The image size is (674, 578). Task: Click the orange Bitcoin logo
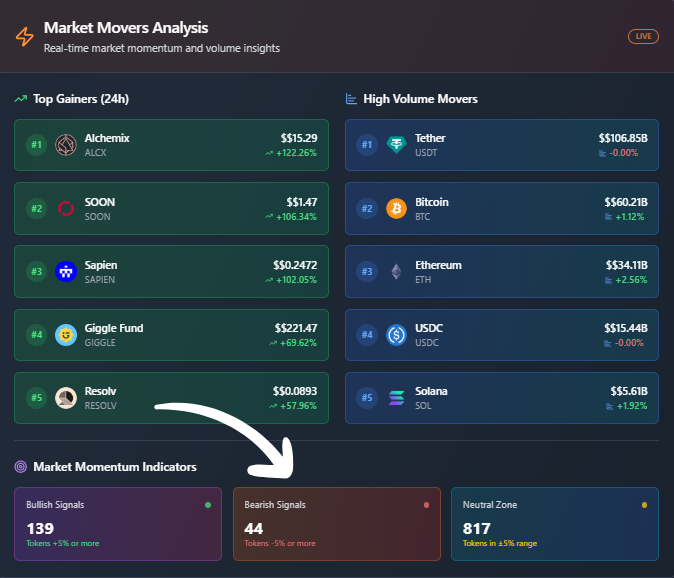click(396, 209)
